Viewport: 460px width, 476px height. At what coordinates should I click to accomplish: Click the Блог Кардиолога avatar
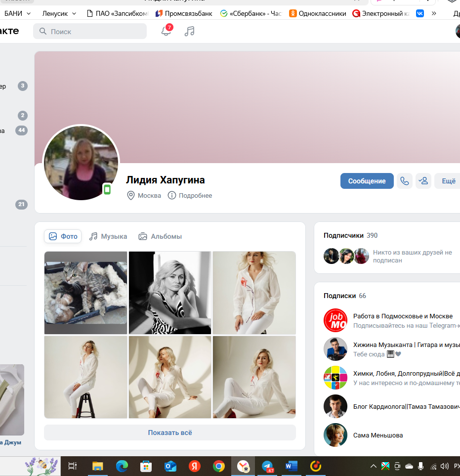click(335, 406)
